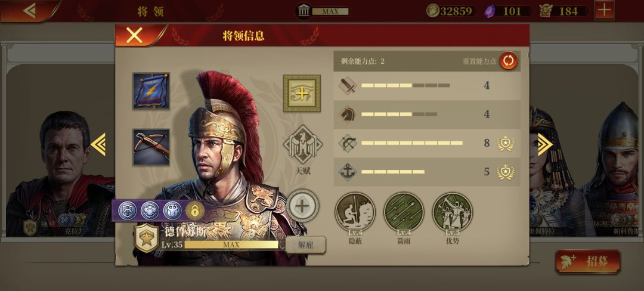Go back using top-left arrow
Viewport: 644px width, 291px height.
pos(29,11)
